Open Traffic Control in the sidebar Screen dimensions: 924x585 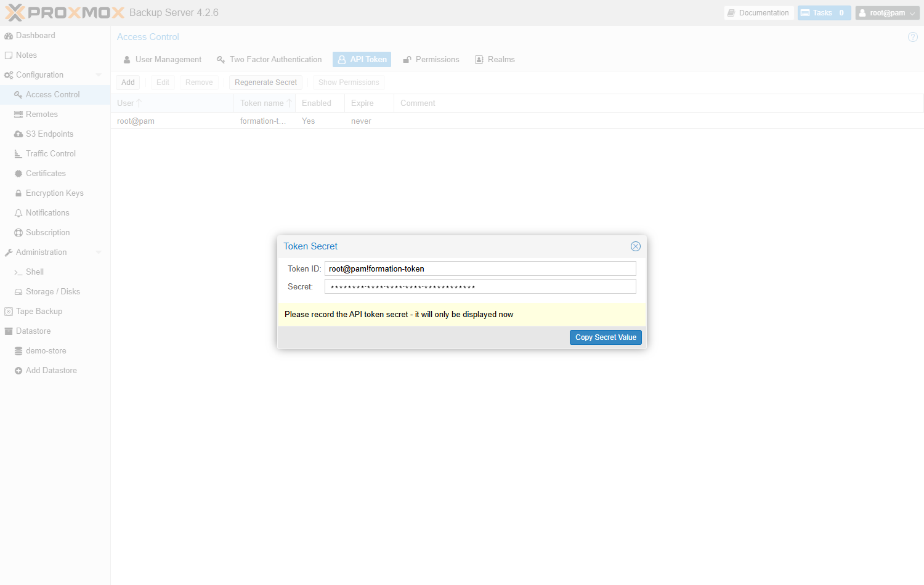pos(55,154)
